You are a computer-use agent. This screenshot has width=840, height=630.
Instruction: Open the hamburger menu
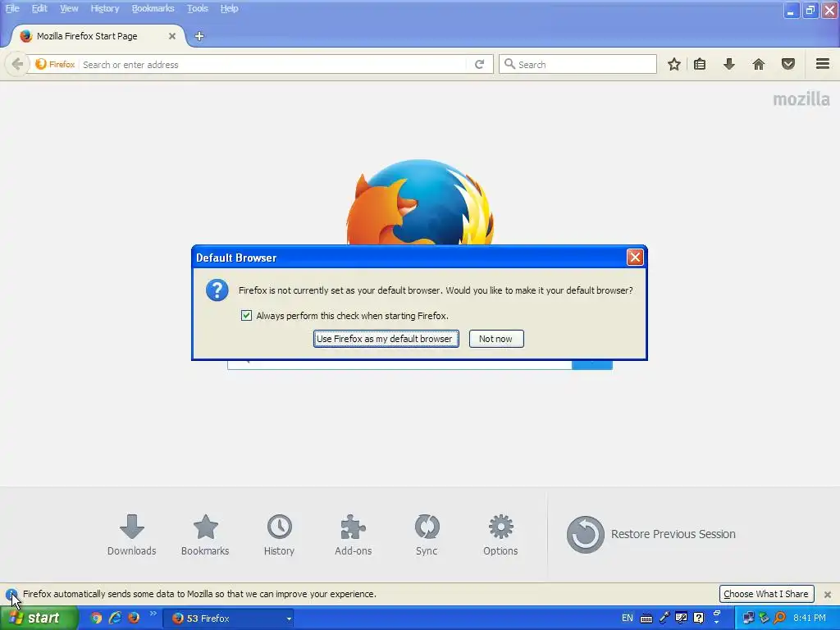coord(823,64)
